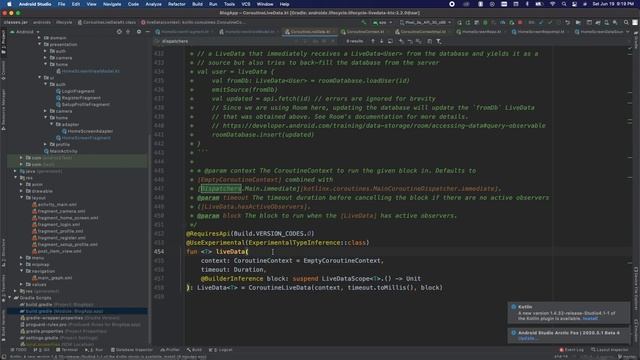Open the device selector dropdown

(425, 22)
